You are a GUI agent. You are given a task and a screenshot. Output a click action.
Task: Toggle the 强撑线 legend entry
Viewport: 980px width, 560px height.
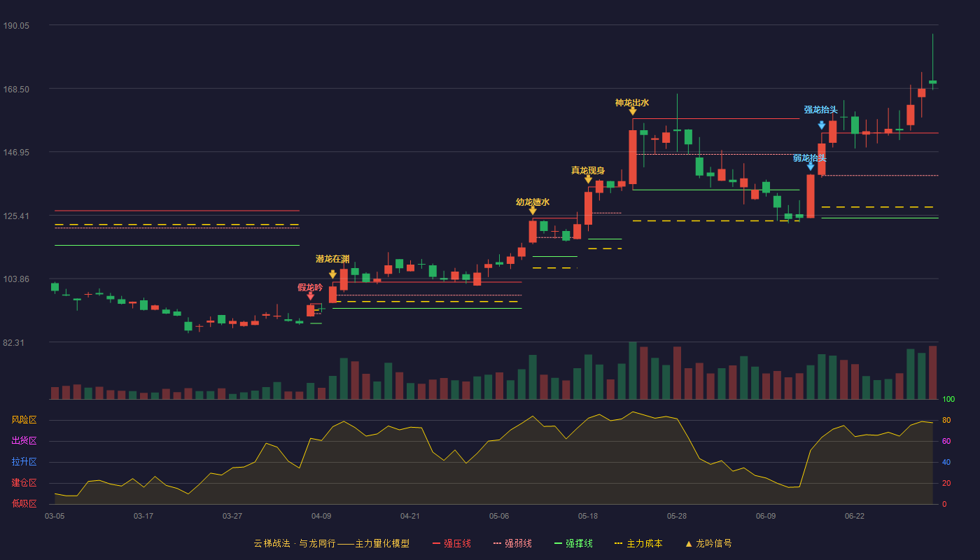(x=573, y=543)
